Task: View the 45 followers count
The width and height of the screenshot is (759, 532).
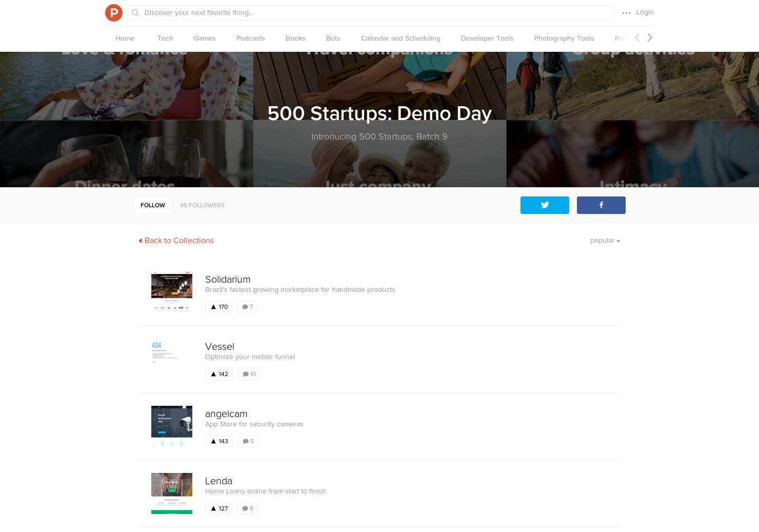Action: [202, 205]
